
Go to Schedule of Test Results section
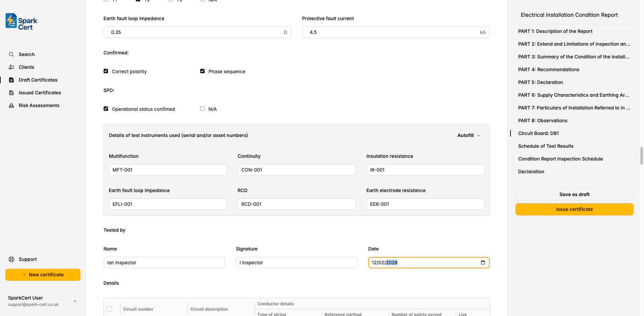pyautogui.click(x=545, y=146)
